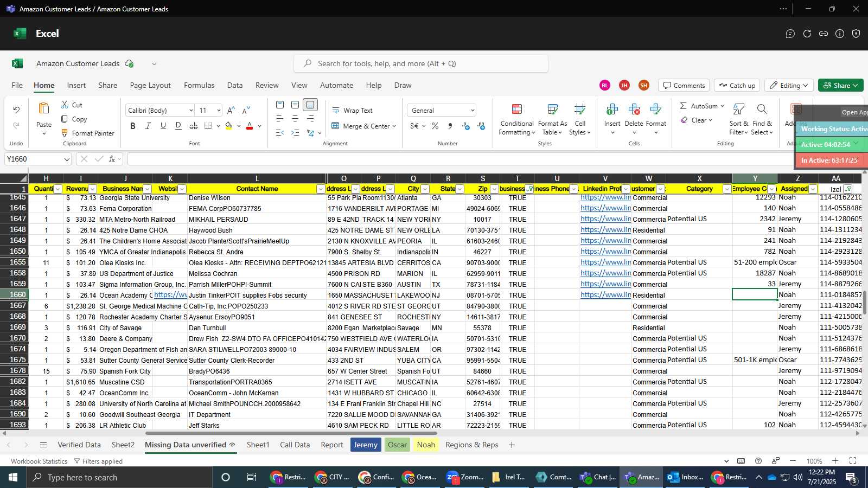Toggle Double Underline formatting
This screenshot has width=868, height=488.
pyautogui.click(x=178, y=126)
